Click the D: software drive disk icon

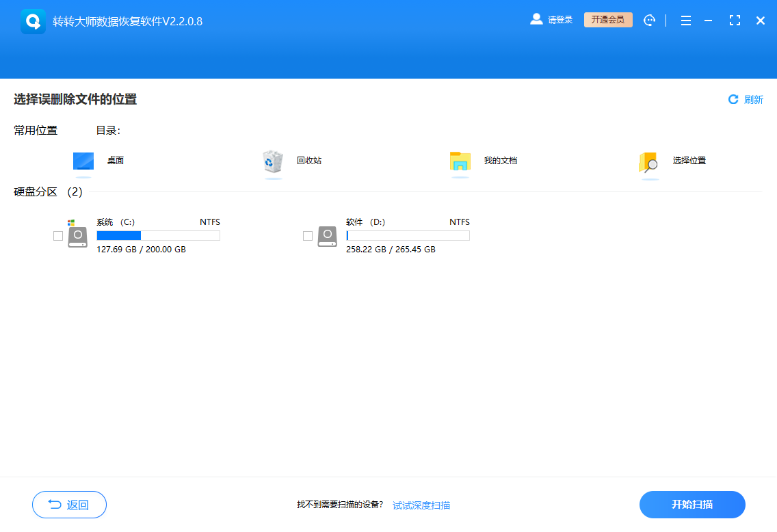point(327,235)
